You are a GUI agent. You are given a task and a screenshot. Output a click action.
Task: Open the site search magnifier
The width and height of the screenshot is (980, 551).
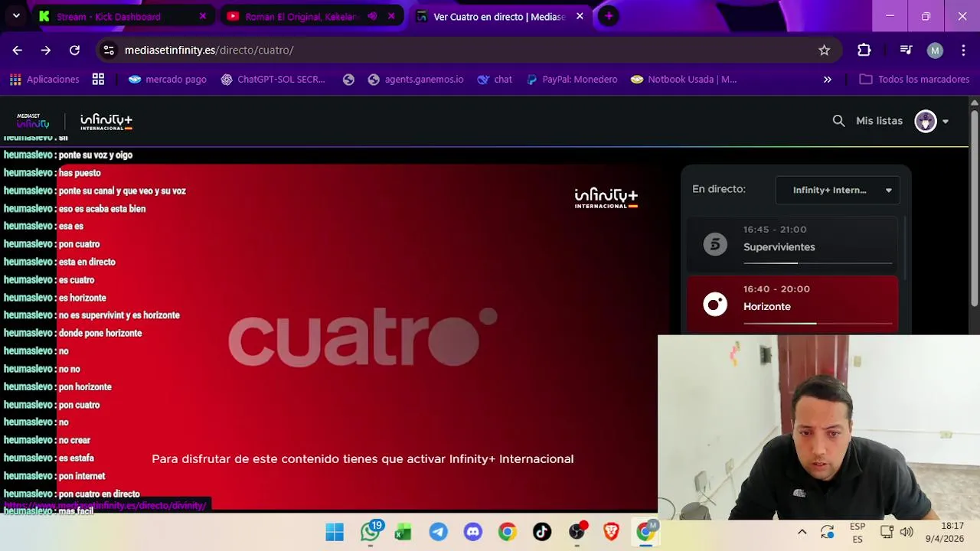pyautogui.click(x=838, y=121)
